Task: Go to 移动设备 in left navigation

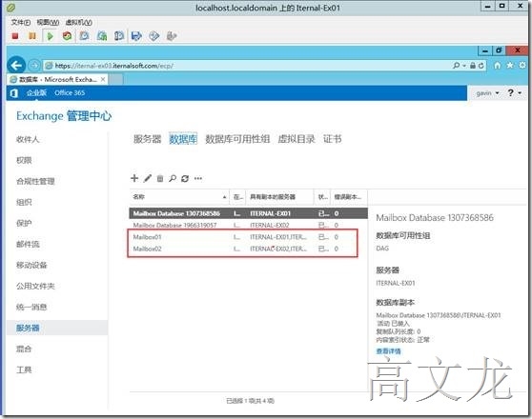Action: (31, 265)
